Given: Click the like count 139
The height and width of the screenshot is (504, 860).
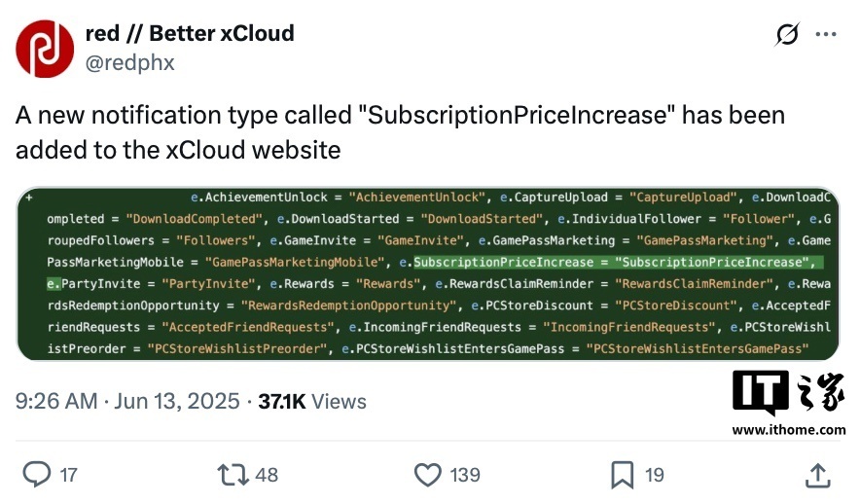Looking at the screenshot, I should 465,474.
